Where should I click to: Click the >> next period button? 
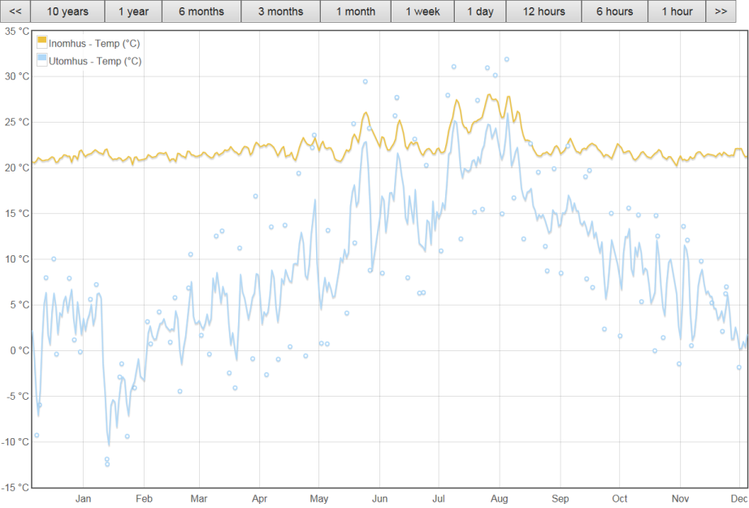[720, 12]
